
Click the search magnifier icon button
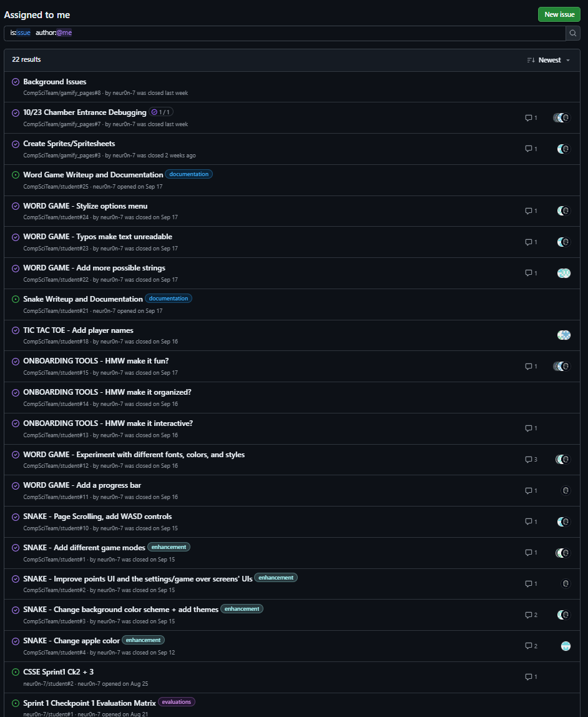pyautogui.click(x=572, y=33)
